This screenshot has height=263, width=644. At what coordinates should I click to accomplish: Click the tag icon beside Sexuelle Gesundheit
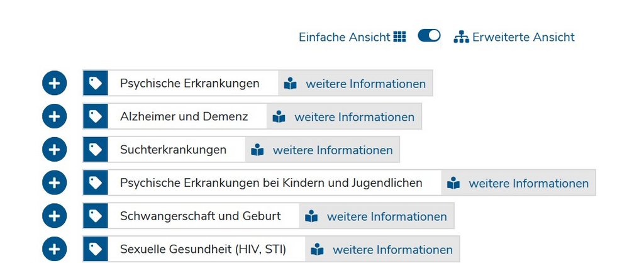coord(96,249)
